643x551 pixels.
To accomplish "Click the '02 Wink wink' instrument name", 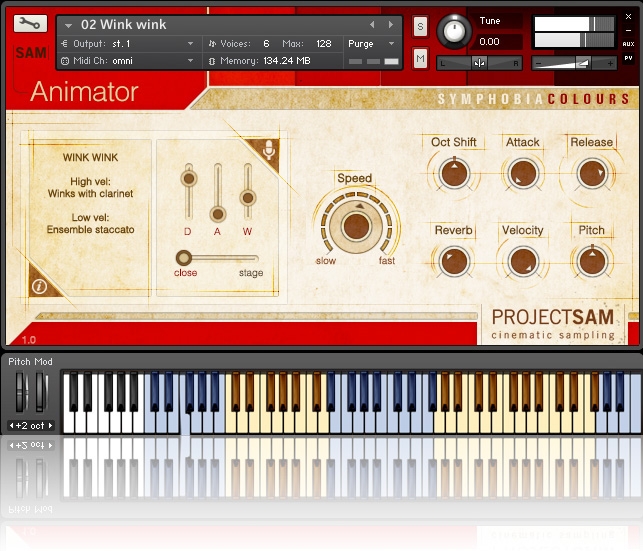I will 123,25.
